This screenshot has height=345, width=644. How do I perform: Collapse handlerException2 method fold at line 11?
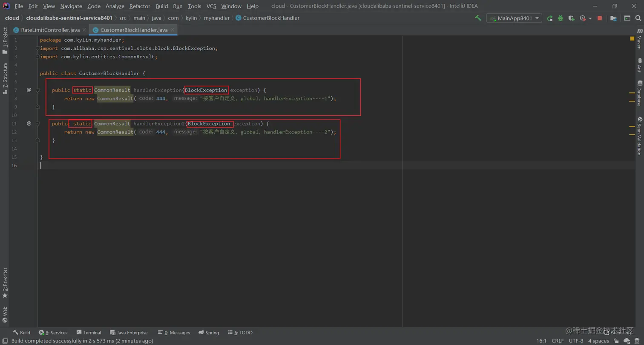37,123
